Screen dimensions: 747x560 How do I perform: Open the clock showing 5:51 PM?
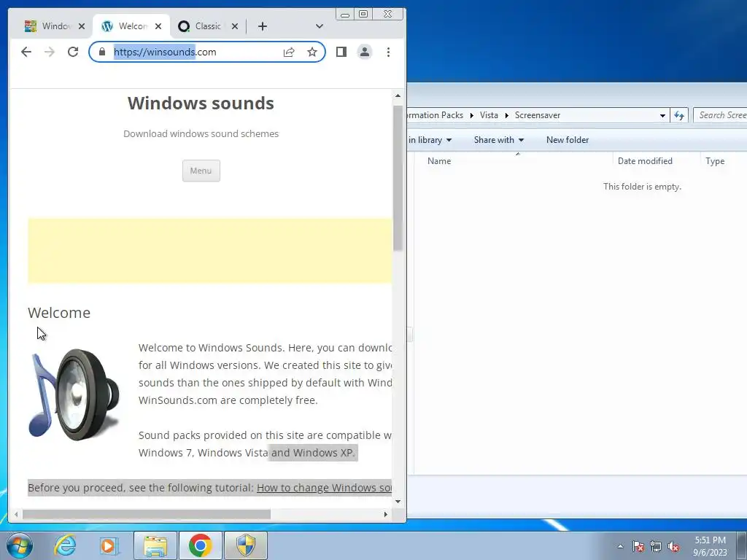710,546
